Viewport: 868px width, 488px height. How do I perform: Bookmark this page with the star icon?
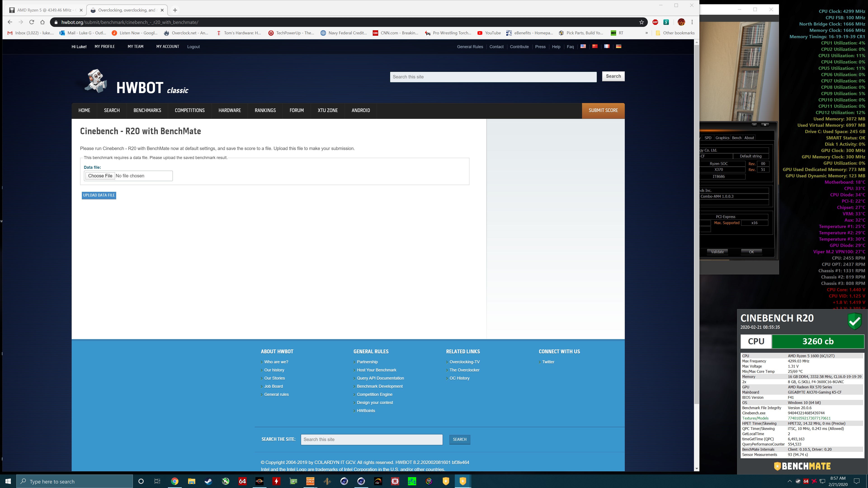pos(642,22)
